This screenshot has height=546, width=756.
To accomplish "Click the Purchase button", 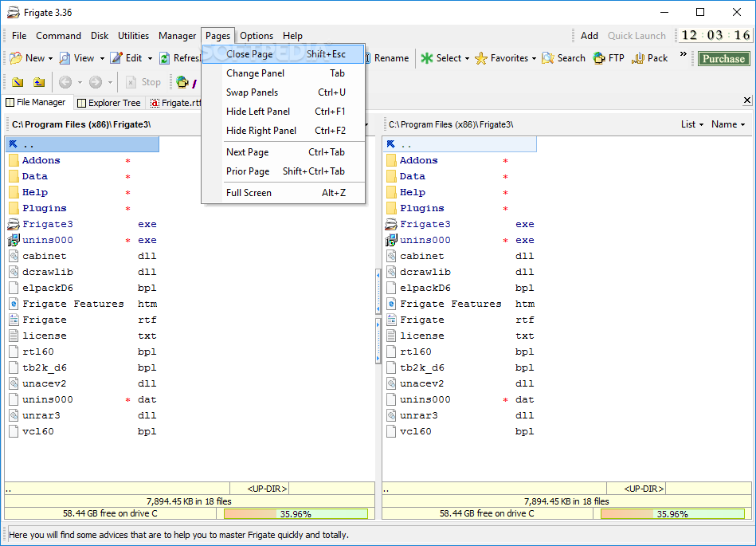I will point(723,59).
